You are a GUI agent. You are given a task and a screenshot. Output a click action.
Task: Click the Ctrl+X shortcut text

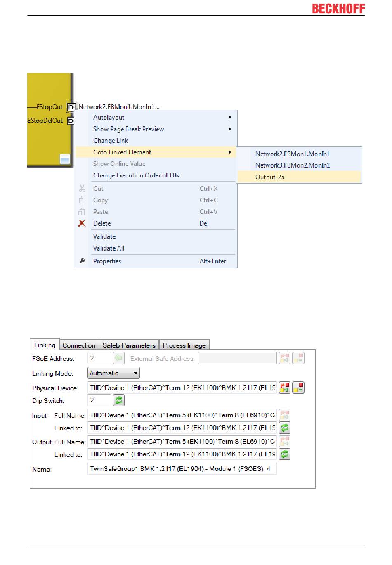208,189
